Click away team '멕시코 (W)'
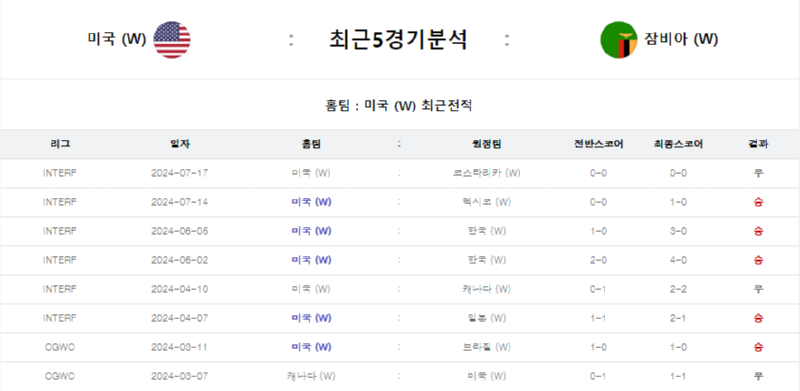 (487, 202)
